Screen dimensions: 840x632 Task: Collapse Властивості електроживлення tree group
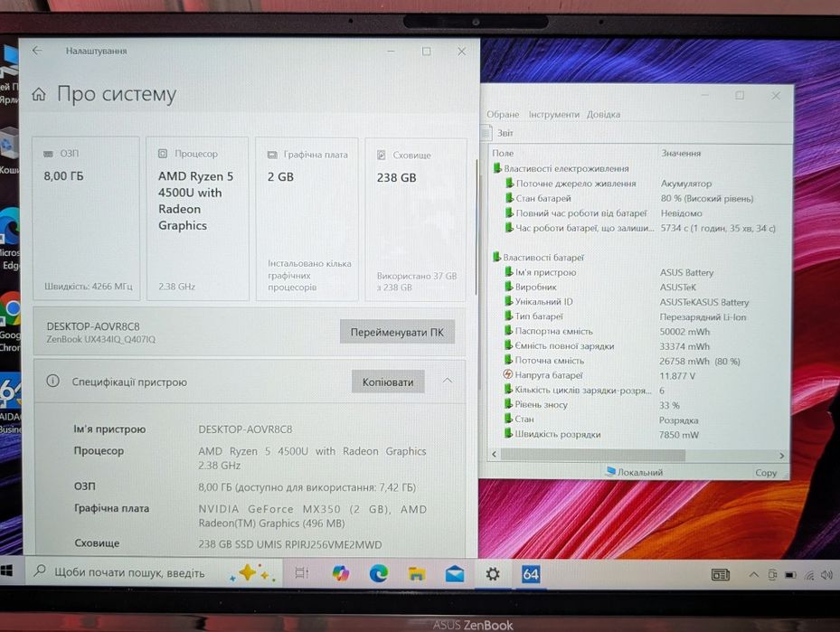[496, 168]
